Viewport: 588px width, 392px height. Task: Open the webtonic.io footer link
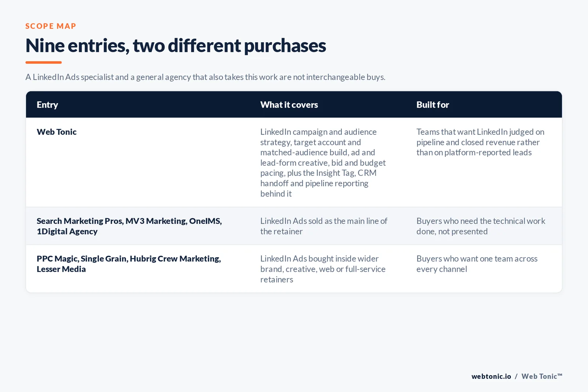click(491, 376)
